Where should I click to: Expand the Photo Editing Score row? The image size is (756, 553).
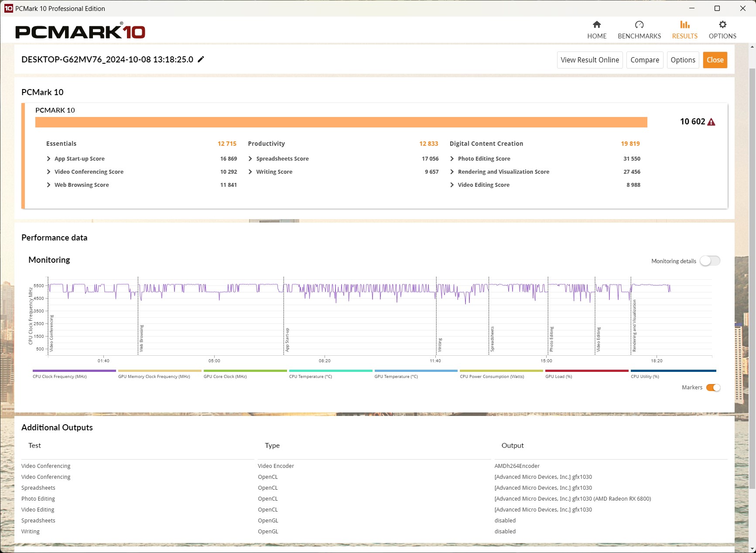point(452,159)
